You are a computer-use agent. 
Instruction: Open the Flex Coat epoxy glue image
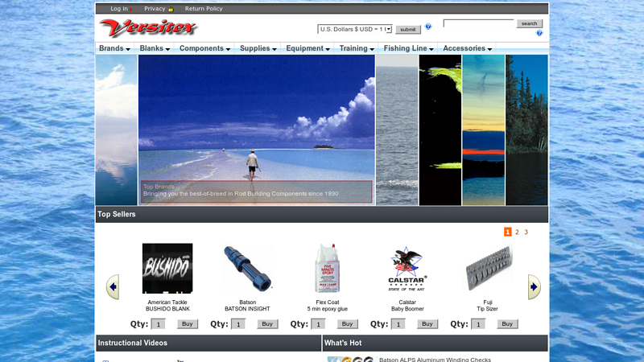(328, 268)
